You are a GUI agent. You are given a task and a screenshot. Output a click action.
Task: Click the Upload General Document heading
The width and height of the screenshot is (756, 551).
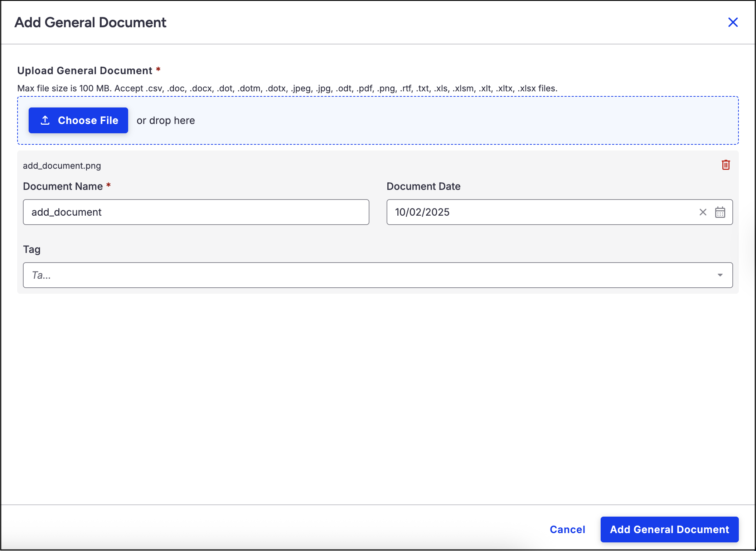click(x=85, y=71)
